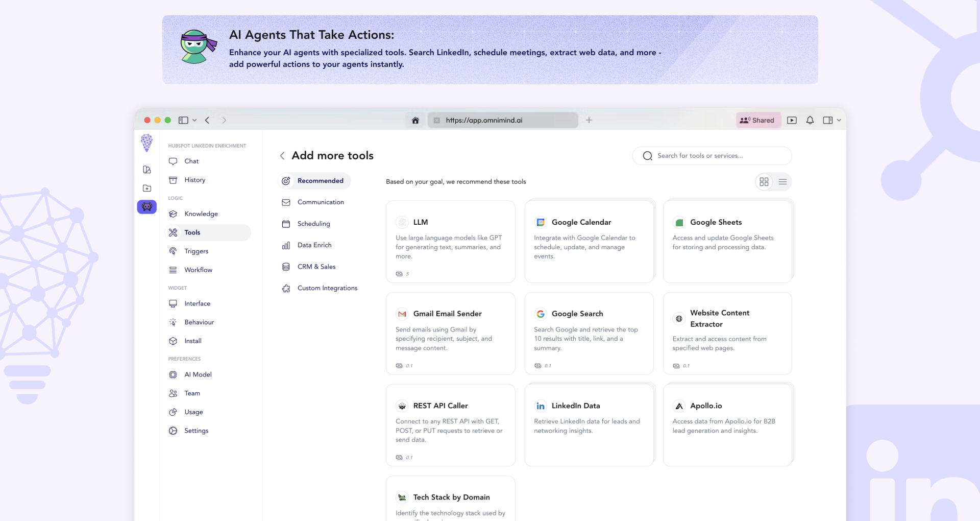Click the Settings gear icon
This screenshot has height=521, width=980.
pyautogui.click(x=173, y=431)
